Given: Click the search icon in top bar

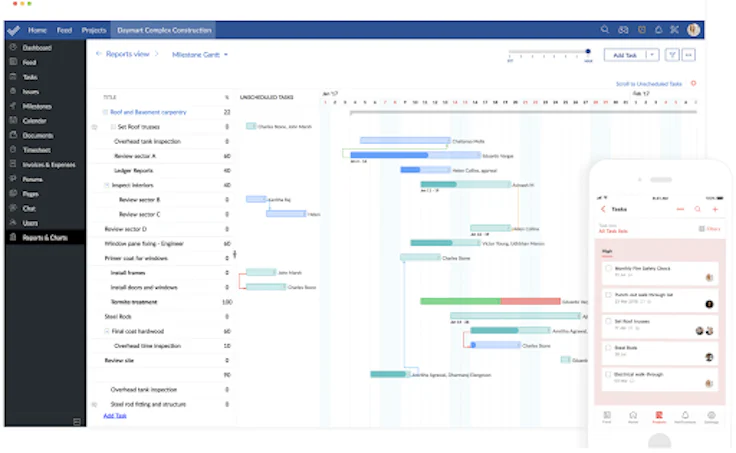Looking at the screenshot, I should tap(605, 30).
